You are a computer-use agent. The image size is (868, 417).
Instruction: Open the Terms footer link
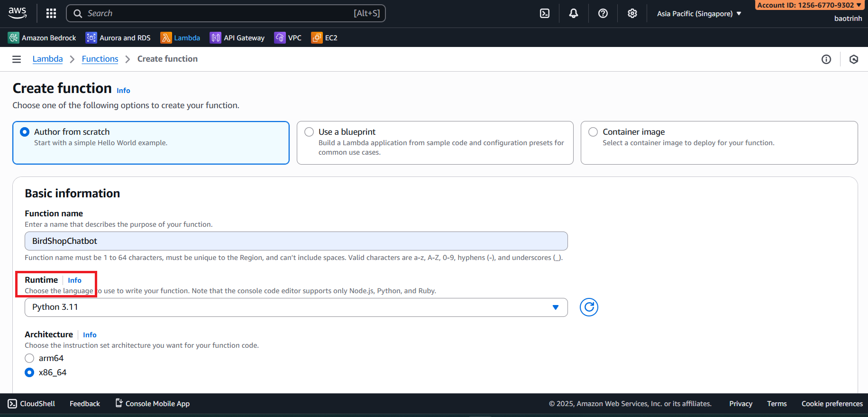click(777, 404)
